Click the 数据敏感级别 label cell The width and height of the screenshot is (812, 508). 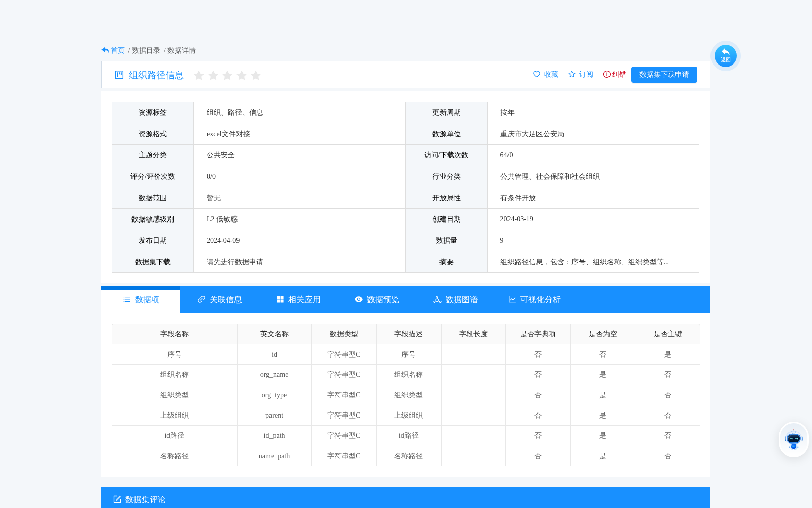point(153,219)
